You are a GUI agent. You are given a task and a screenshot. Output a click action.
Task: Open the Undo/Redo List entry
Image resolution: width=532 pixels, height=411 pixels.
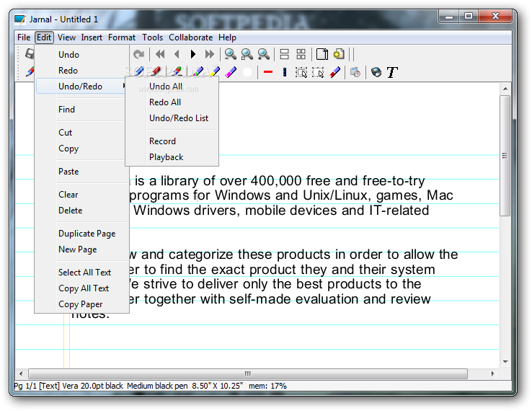pos(172,118)
